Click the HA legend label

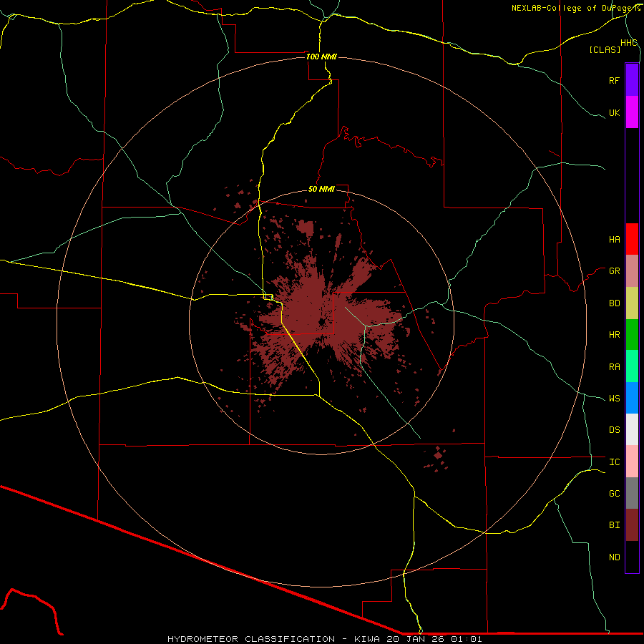(x=614, y=240)
